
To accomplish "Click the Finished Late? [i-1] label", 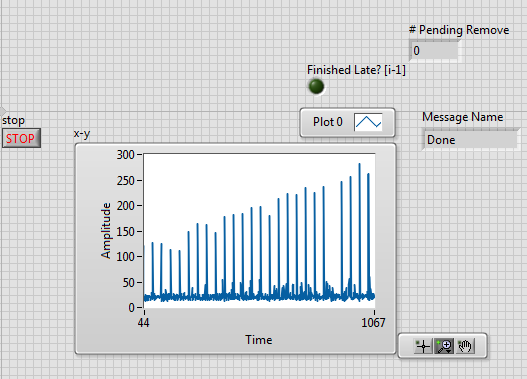I will click(356, 70).
